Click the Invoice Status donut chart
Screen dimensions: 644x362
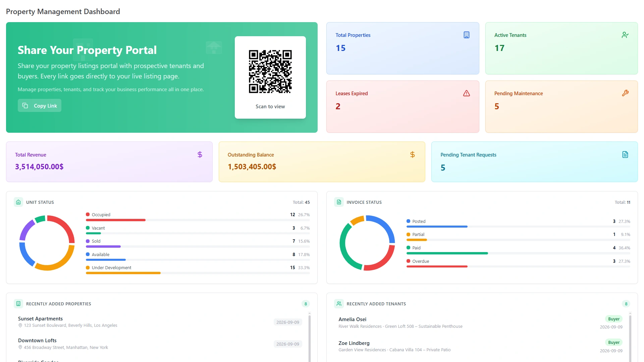click(367, 243)
